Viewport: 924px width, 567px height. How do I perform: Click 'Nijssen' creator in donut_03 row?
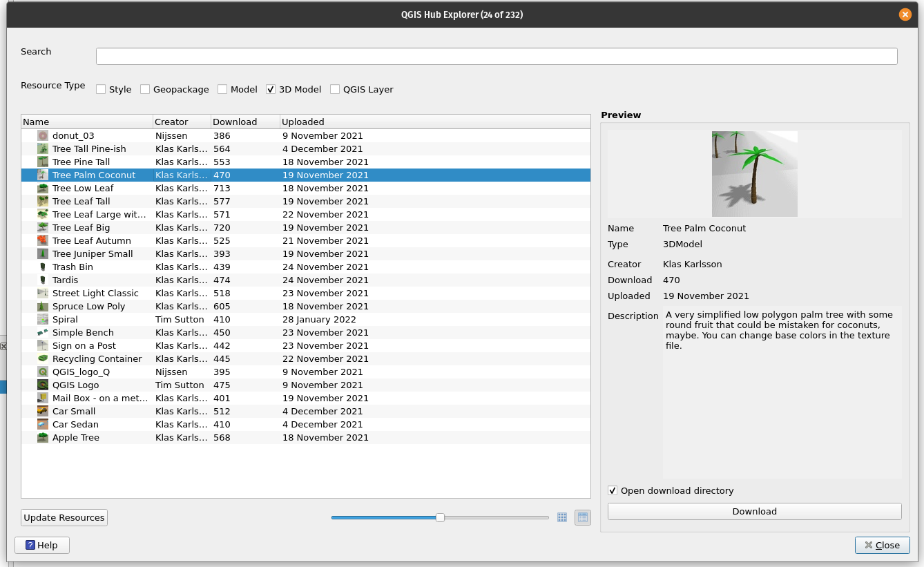(171, 136)
